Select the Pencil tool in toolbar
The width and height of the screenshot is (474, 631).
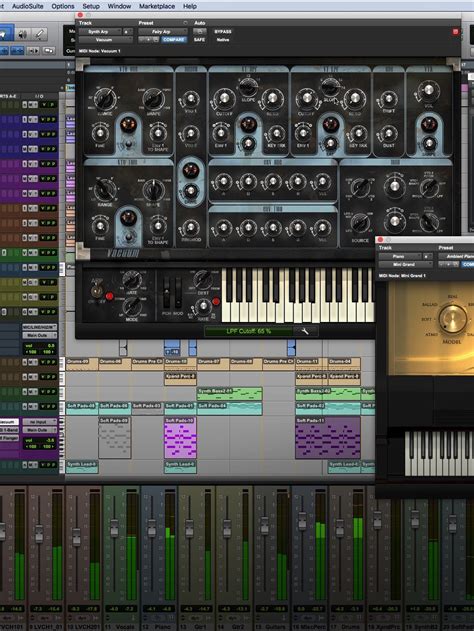(40, 35)
